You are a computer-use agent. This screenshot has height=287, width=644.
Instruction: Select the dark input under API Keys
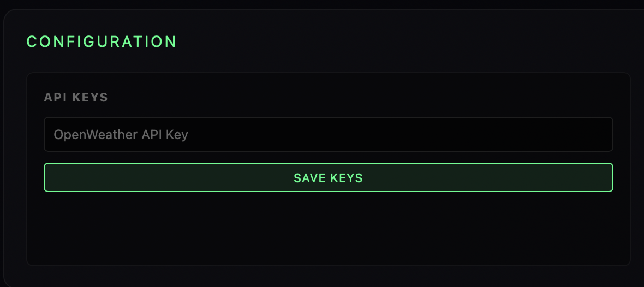[328, 134]
